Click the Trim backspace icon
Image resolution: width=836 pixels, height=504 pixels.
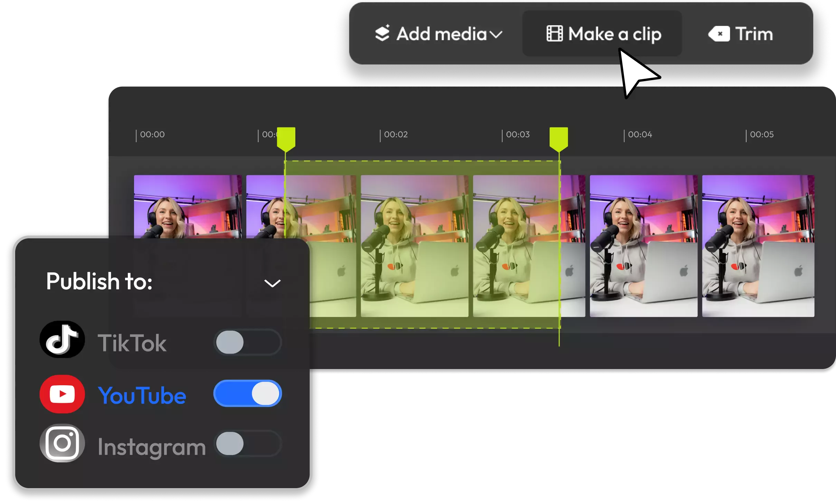(719, 34)
